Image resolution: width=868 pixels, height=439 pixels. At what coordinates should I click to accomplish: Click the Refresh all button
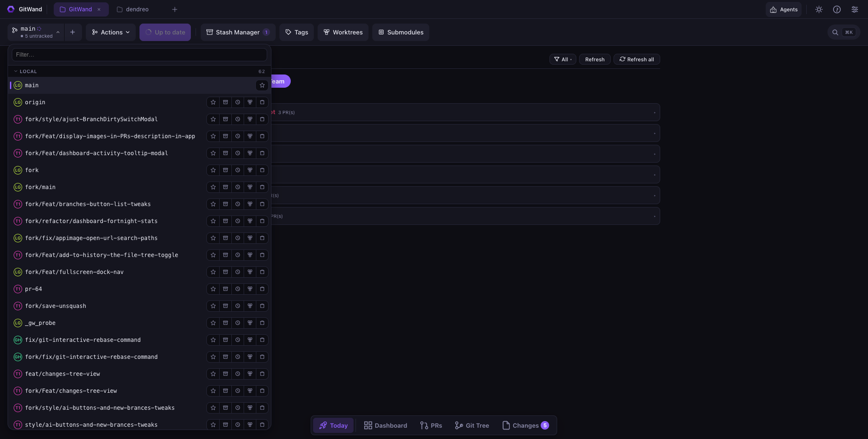coord(637,59)
